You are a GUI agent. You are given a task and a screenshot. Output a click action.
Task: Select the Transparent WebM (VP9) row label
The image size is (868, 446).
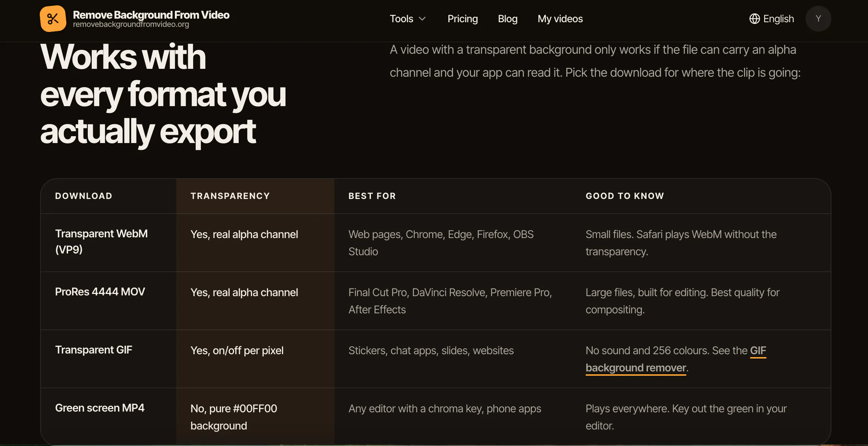101,241
